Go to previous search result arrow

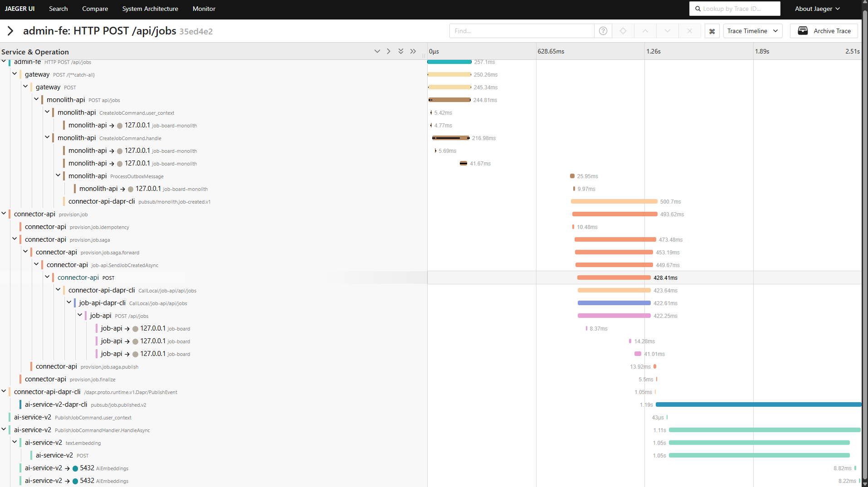(x=645, y=31)
